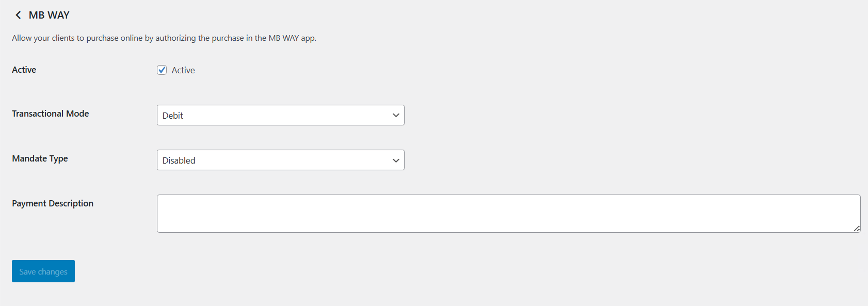Click the MB WAY description paragraph
Screen dimensions: 868x306
164,38
